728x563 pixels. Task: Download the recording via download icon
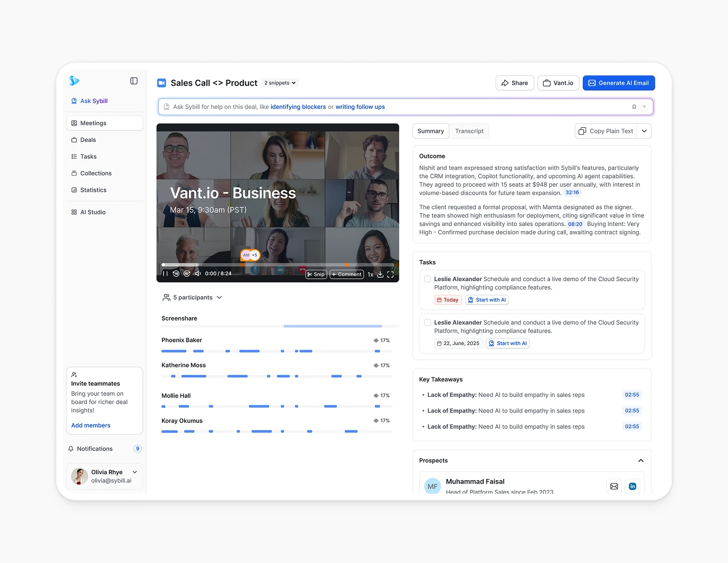380,274
